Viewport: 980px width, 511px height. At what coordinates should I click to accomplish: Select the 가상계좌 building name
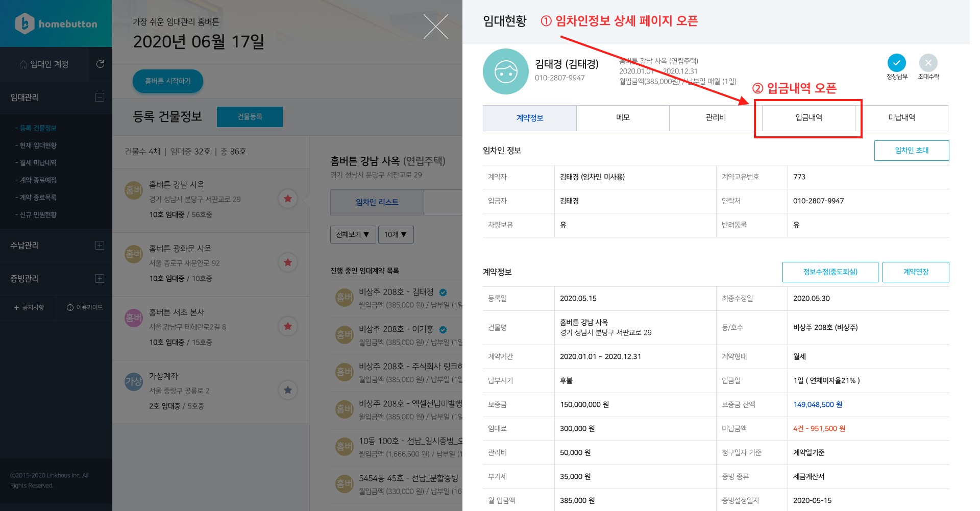[x=164, y=376]
